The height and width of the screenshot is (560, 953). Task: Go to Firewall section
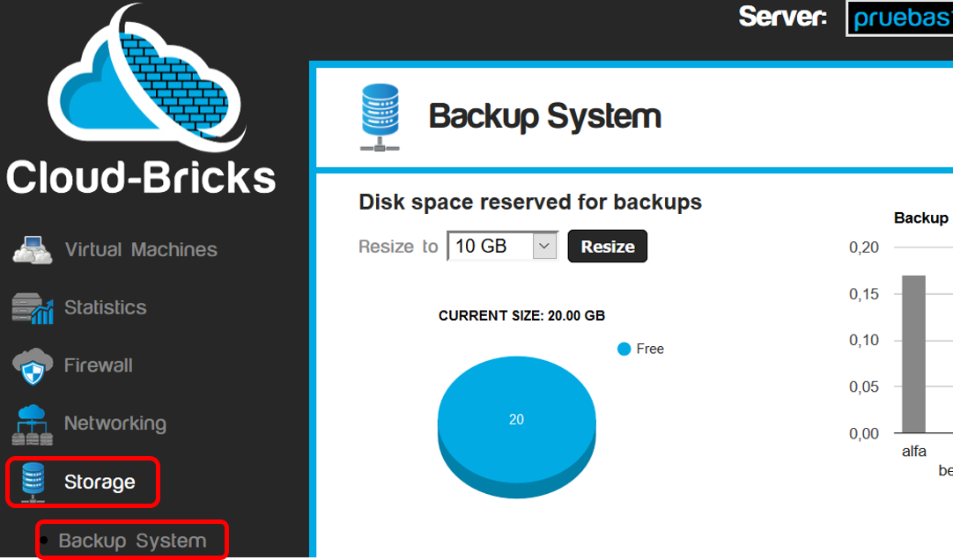[x=99, y=365]
